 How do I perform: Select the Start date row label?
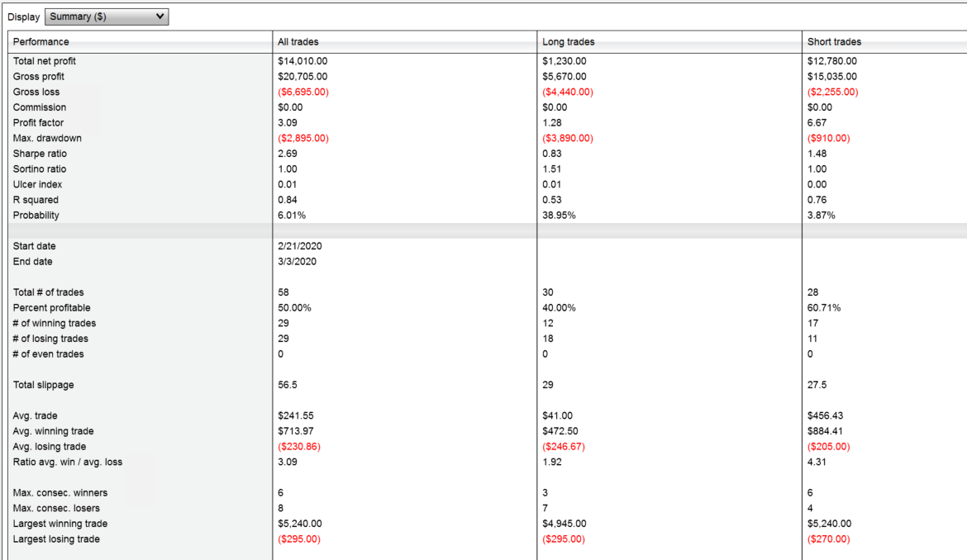coord(34,246)
